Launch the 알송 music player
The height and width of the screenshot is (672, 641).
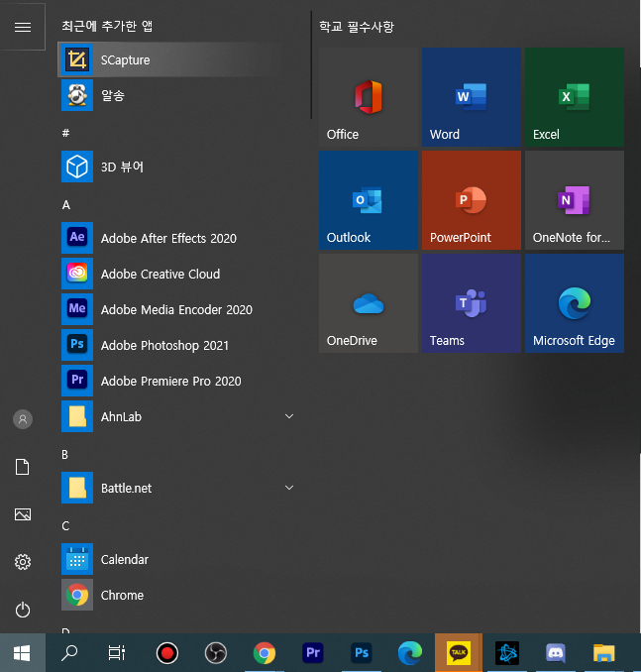177,95
